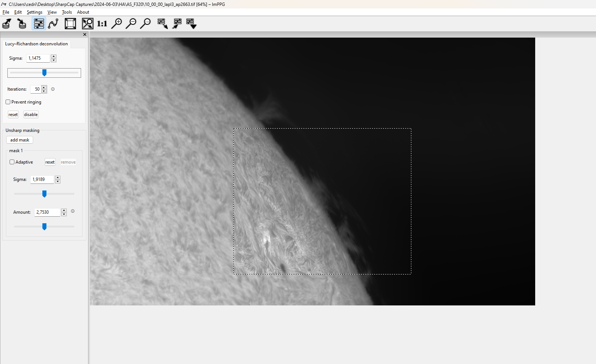Show the tone curve editor

[x=53, y=24]
